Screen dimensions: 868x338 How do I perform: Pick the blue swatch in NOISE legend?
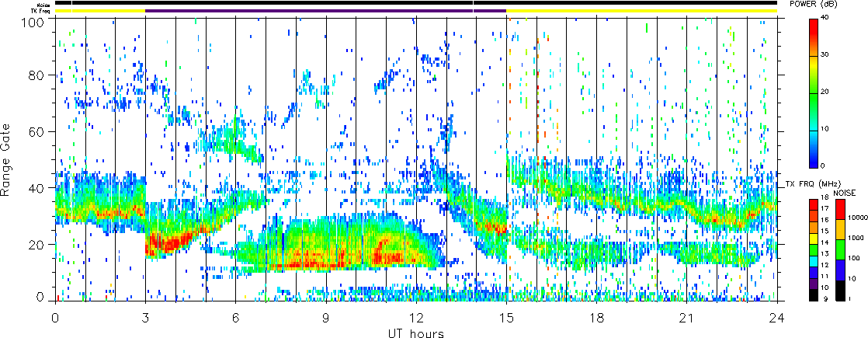click(x=840, y=270)
